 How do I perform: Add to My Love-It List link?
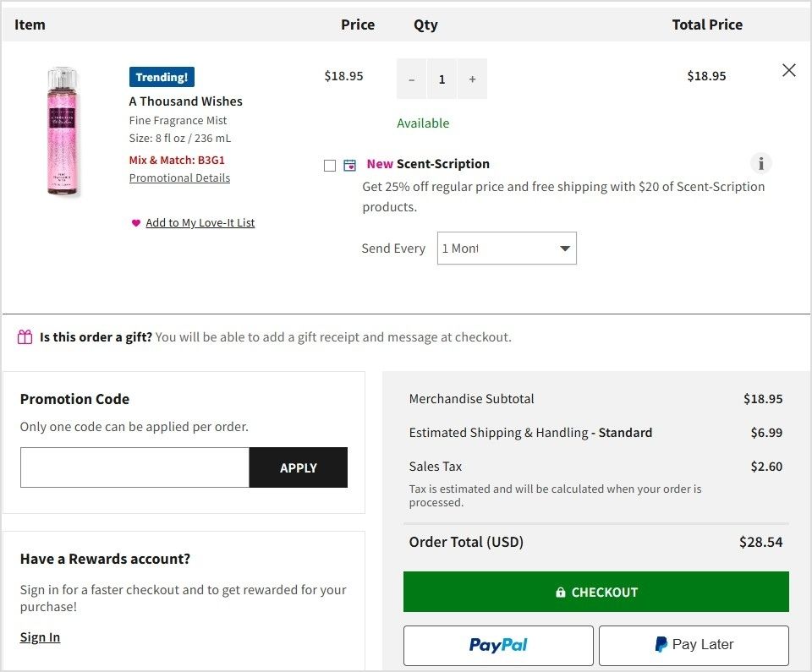tap(200, 222)
